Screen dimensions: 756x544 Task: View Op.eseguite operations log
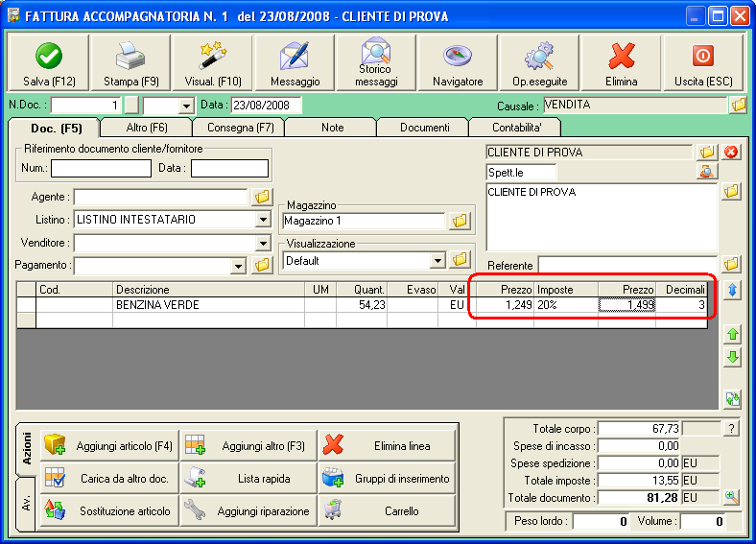539,62
